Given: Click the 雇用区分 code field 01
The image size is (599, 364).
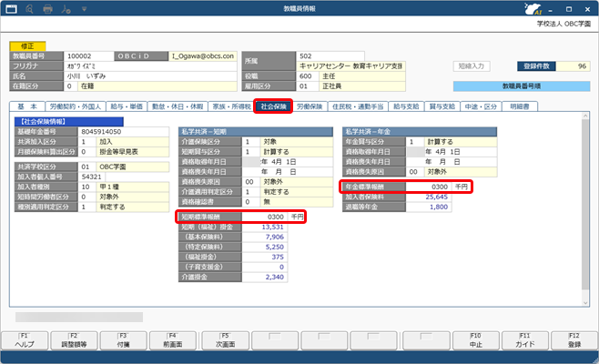Looking at the screenshot, I should point(307,86).
